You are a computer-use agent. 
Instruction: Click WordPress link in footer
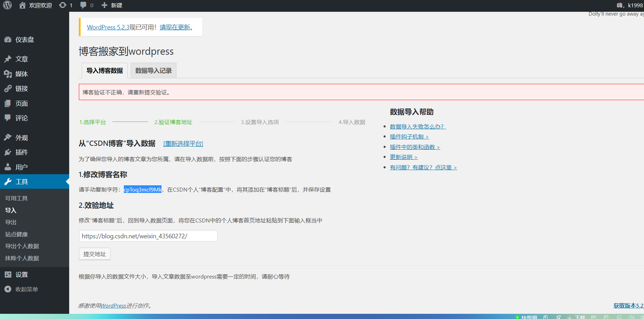click(113, 305)
